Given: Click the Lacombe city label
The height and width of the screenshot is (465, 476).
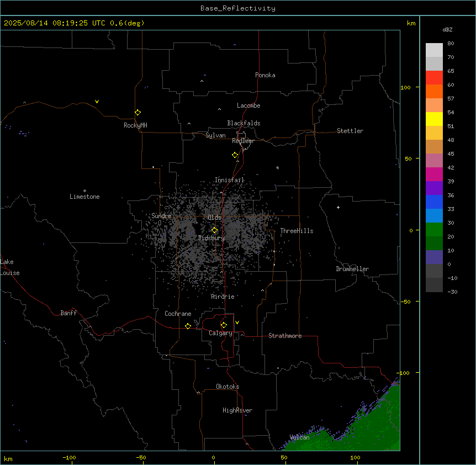Looking at the screenshot, I should (248, 105).
